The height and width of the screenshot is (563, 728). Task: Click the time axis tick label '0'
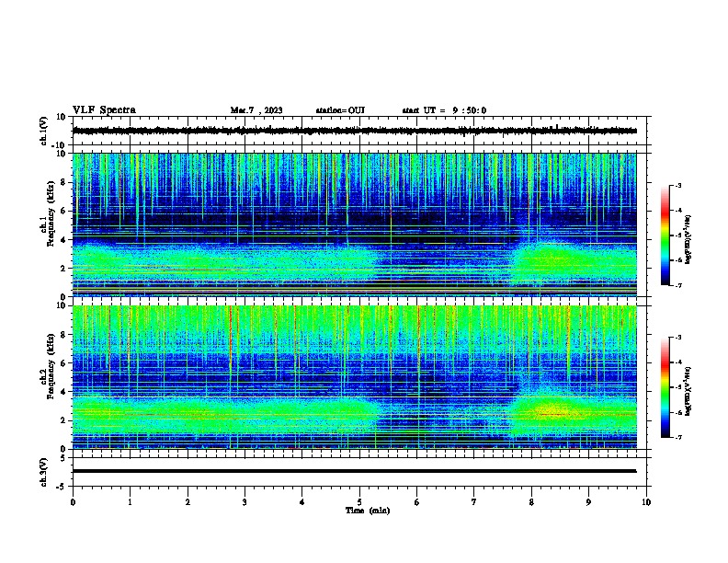pos(73,502)
